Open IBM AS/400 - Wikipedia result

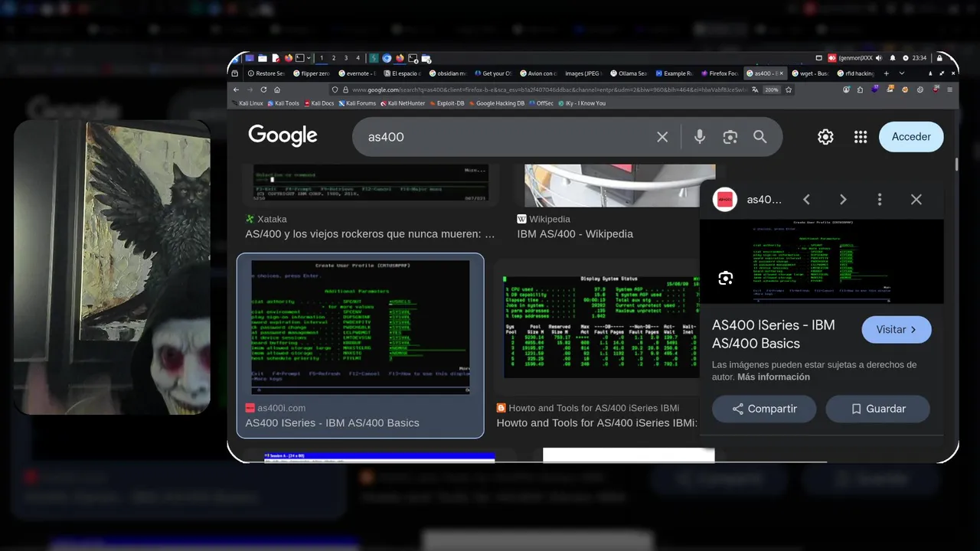click(x=575, y=234)
